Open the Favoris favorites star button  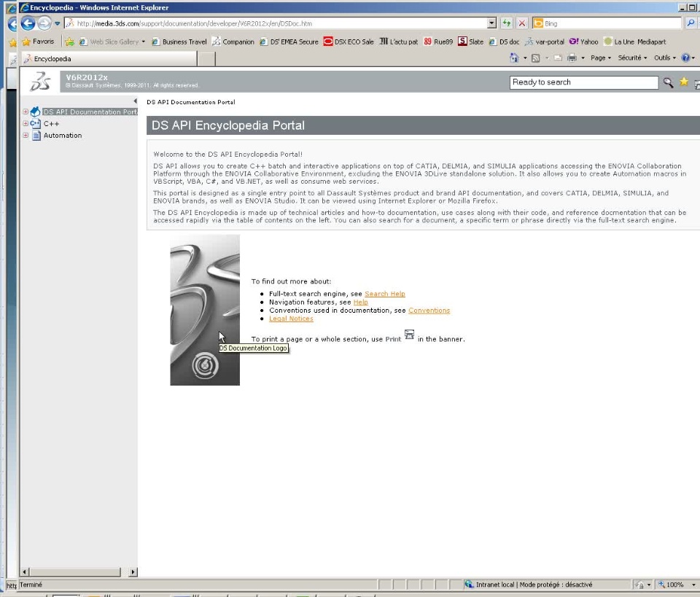pyautogui.click(x=39, y=42)
